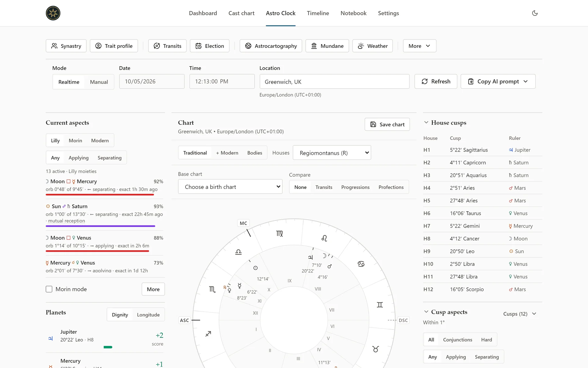Click the Sun glyph in the chart wheel
This screenshot has width=588, height=368.
coord(255,268)
